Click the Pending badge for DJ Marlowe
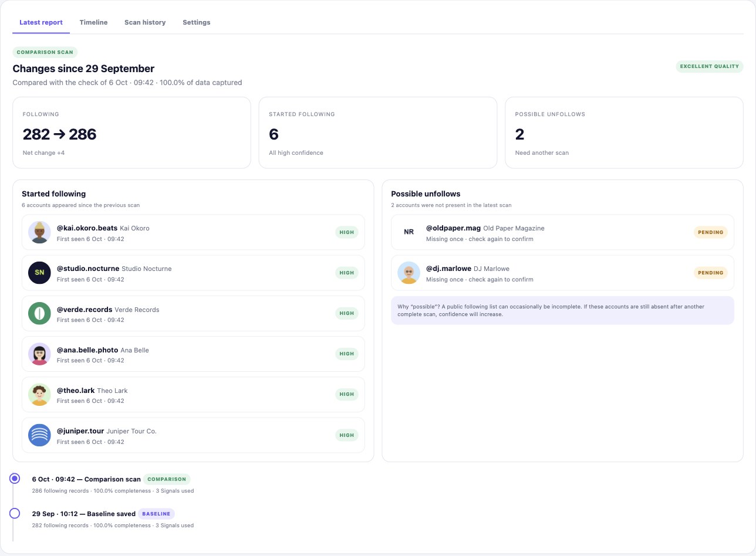The width and height of the screenshot is (756, 556). pyautogui.click(x=711, y=273)
